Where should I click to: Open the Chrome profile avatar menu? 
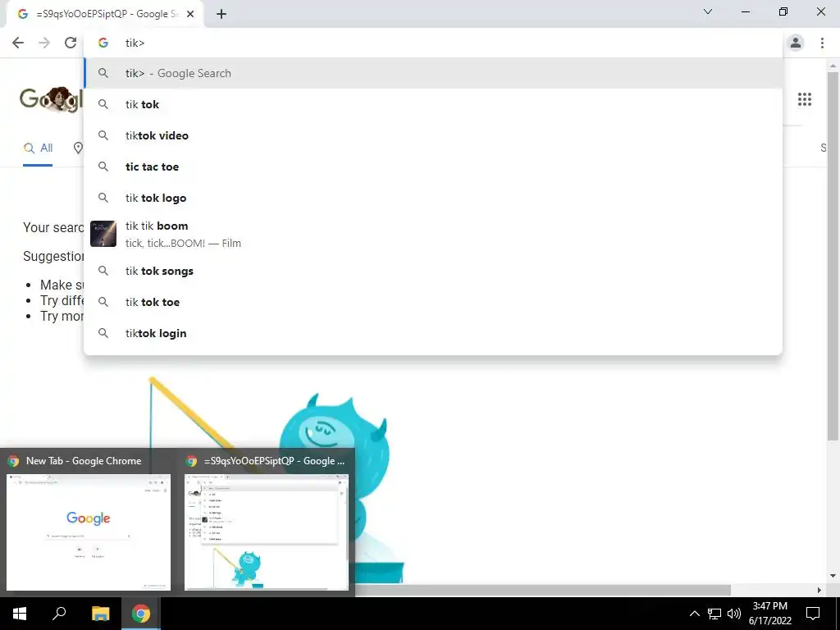pyautogui.click(x=796, y=43)
